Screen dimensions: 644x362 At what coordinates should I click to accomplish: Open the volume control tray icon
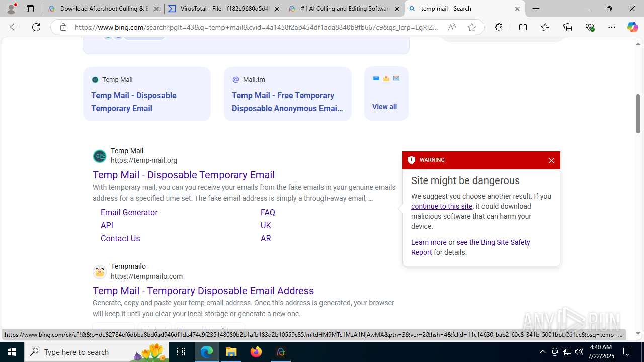click(x=579, y=352)
